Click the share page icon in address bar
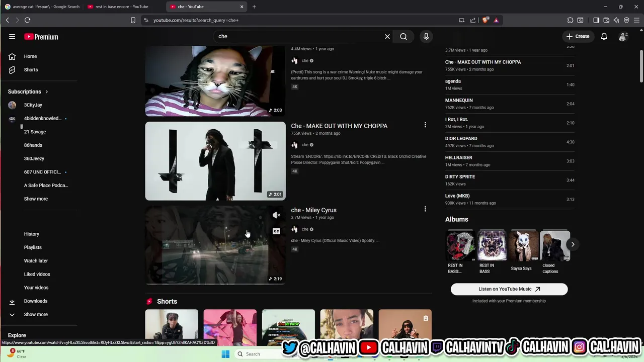This screenshot has width=644, height=362. tap(473, 20)
